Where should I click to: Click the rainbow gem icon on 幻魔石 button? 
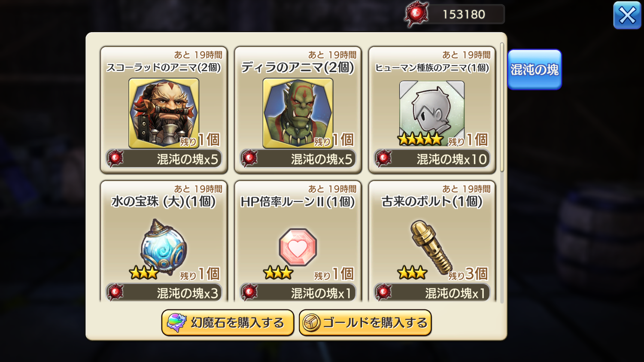176,323
